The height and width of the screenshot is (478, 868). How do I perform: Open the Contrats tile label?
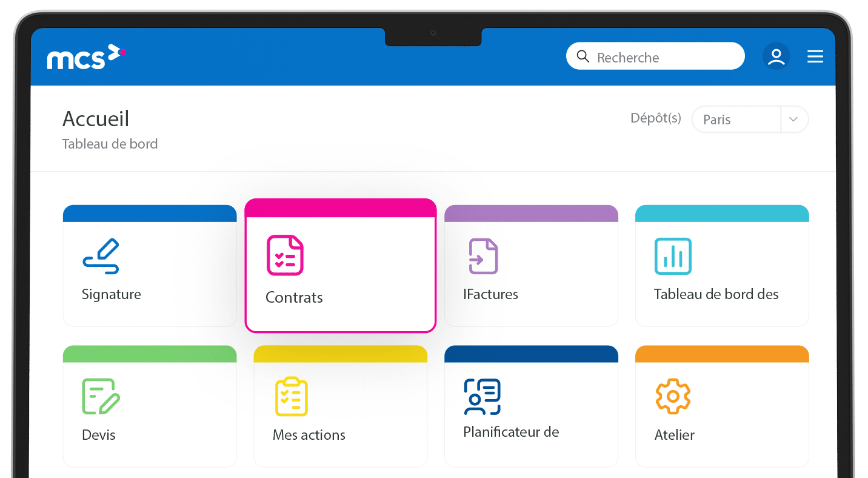click(294, 298)
